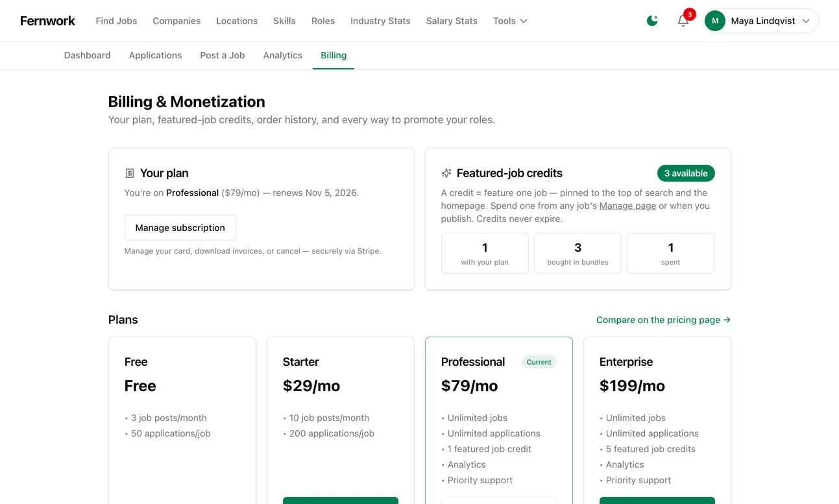Click the '1 spent' credit tile
Image resolution: width=839 pixels, height=504 pixels.
point(670,254)
